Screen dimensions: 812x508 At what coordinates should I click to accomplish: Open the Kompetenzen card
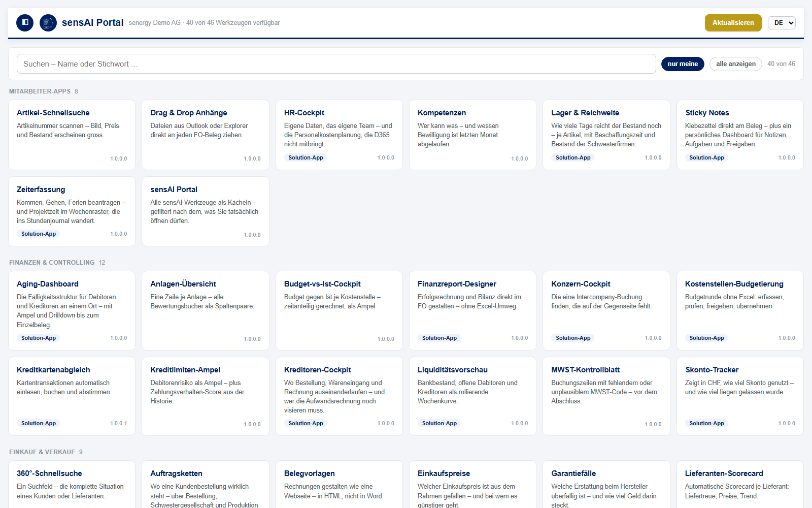(x=472, y=135)
